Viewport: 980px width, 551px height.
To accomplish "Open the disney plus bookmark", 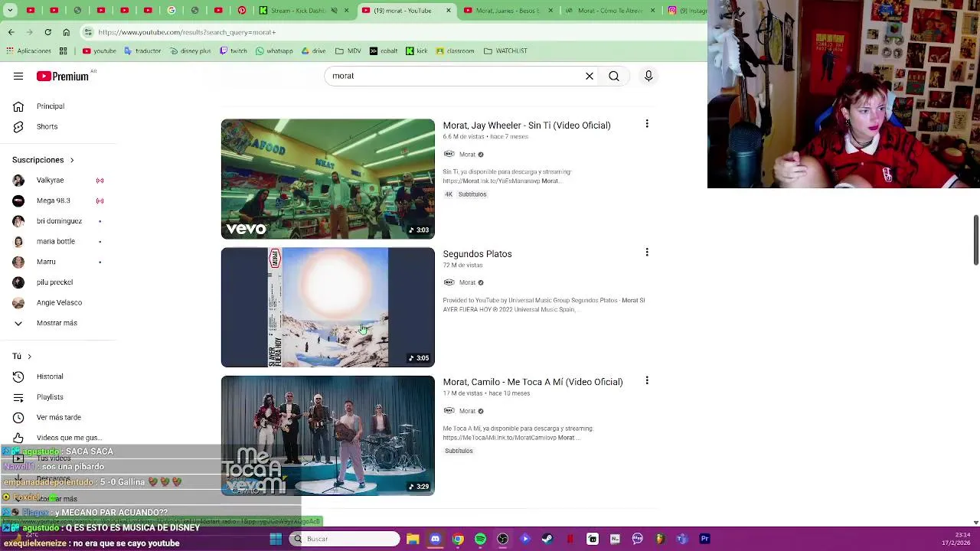I will pyautogui.click(x=190, y=51).
